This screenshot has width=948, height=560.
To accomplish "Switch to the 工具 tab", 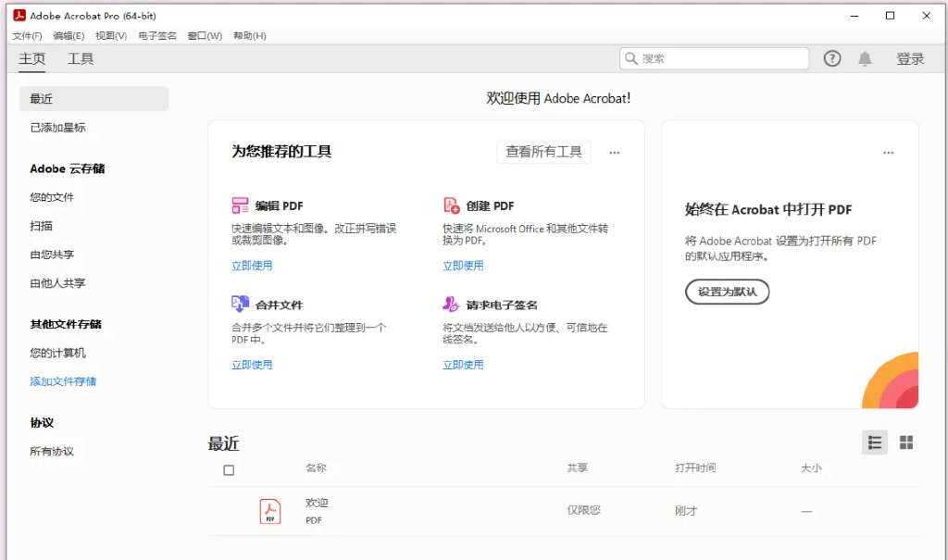I will 79,58.
